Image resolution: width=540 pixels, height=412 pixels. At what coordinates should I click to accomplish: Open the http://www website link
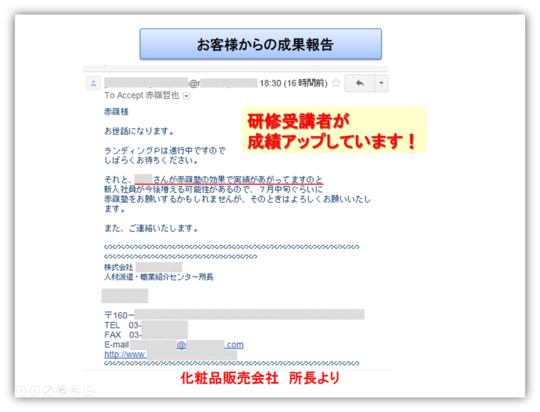point(125,354)
